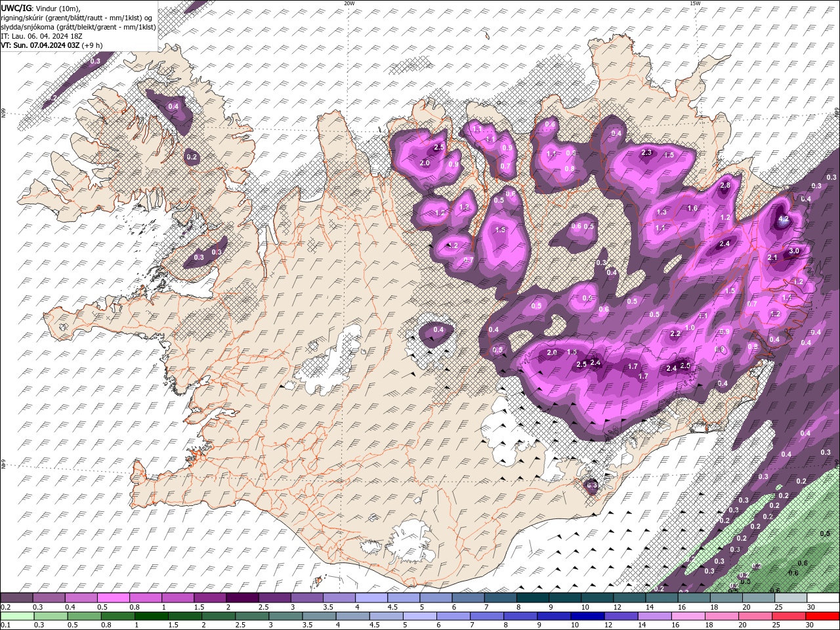Select the lilac 14 rain legend swatch
The width and height of the screenshot is (840, 630).
coord(656,616)
